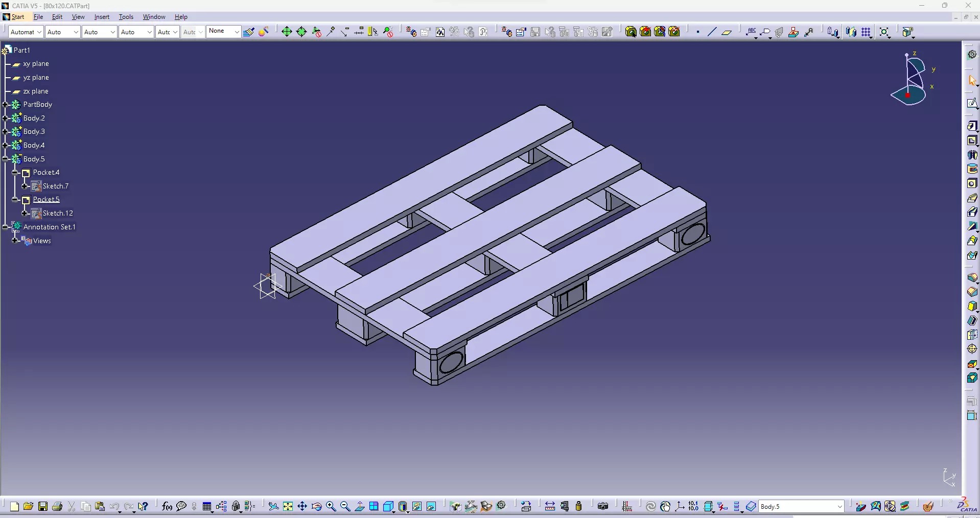The height and width of the screenshot is (518, 980).
Task: Save the part with the floppy disk icon
Action: point(43,506)
